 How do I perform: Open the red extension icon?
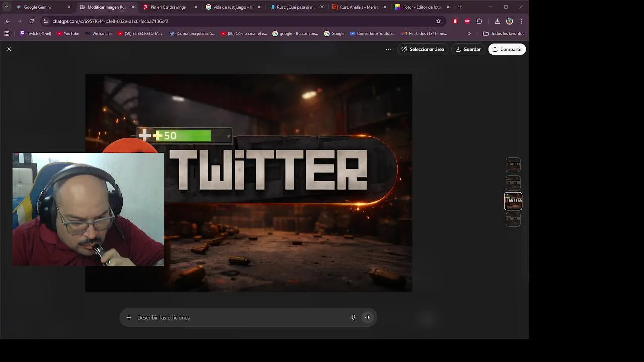coord(455,21)
